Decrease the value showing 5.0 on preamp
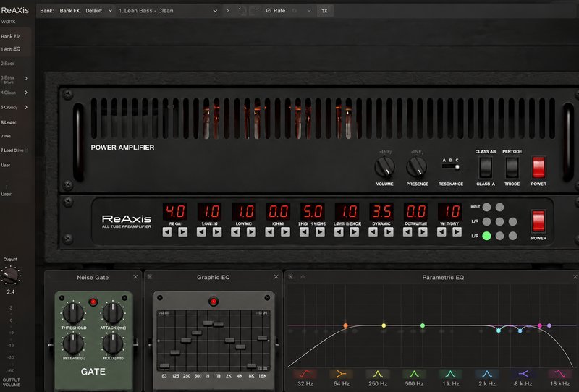This screenshot has height=392, width=579. (x=304, y=232)
